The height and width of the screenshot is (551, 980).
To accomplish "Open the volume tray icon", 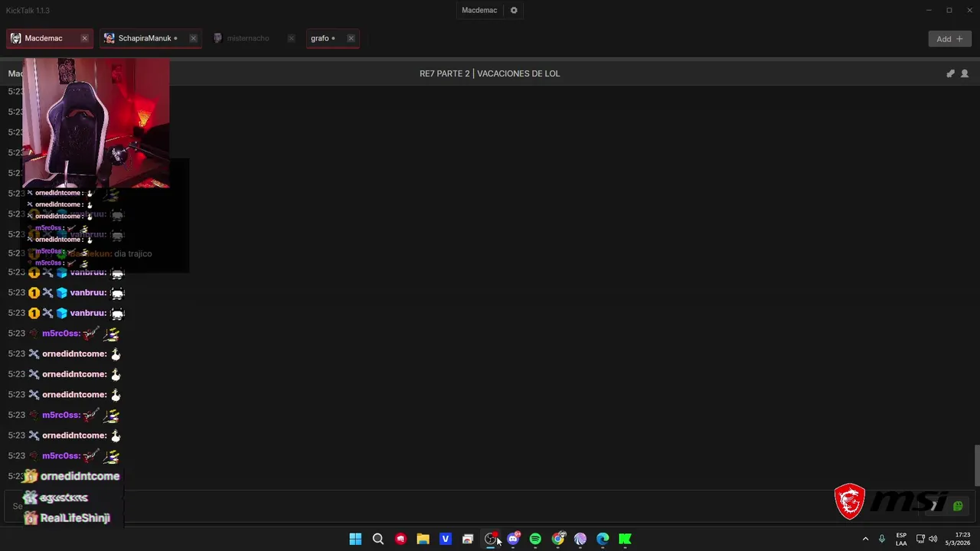I will (933, 539).
